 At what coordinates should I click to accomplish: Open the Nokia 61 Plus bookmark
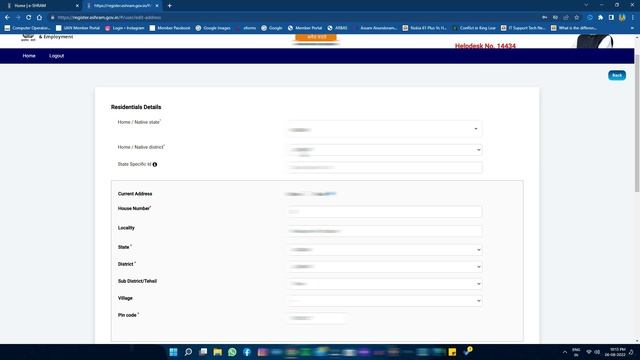pos(424,28)
